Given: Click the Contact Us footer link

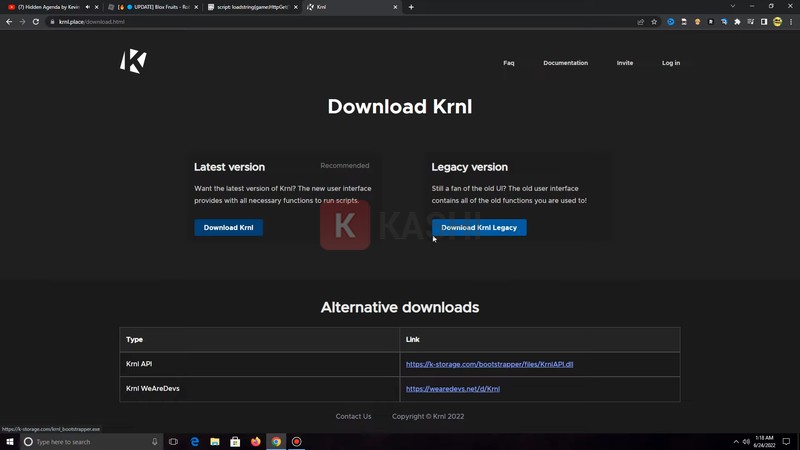Looking at the screenshot, I should tap(353, 416).
